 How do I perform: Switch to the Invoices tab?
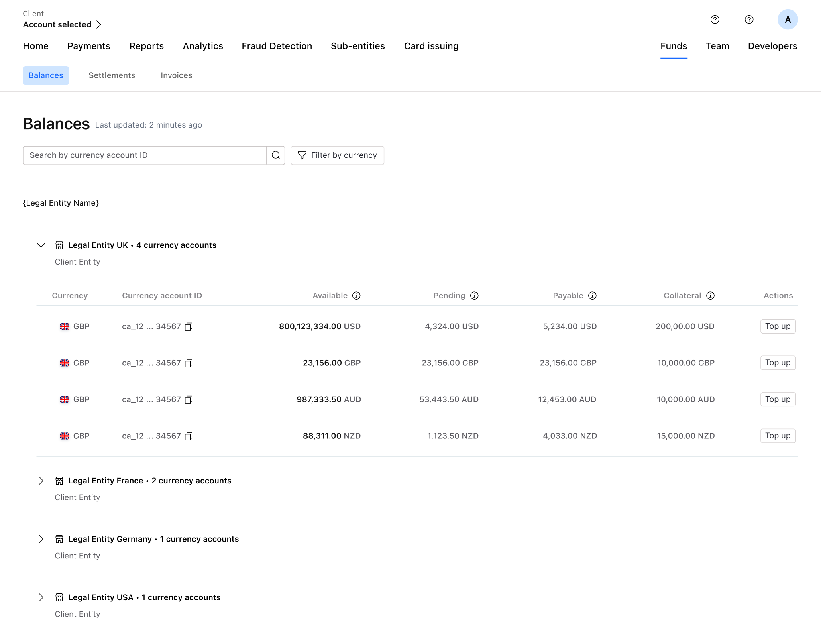(177, 75)
